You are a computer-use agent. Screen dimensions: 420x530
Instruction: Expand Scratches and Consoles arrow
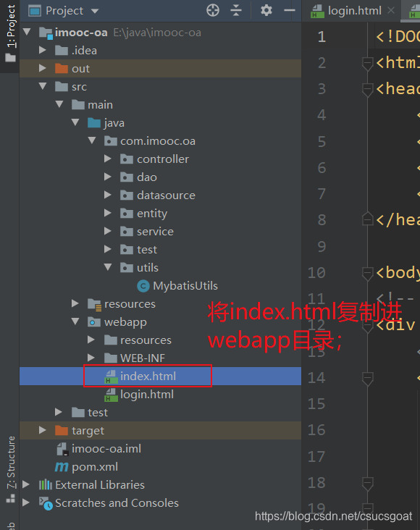pos(26,502)
